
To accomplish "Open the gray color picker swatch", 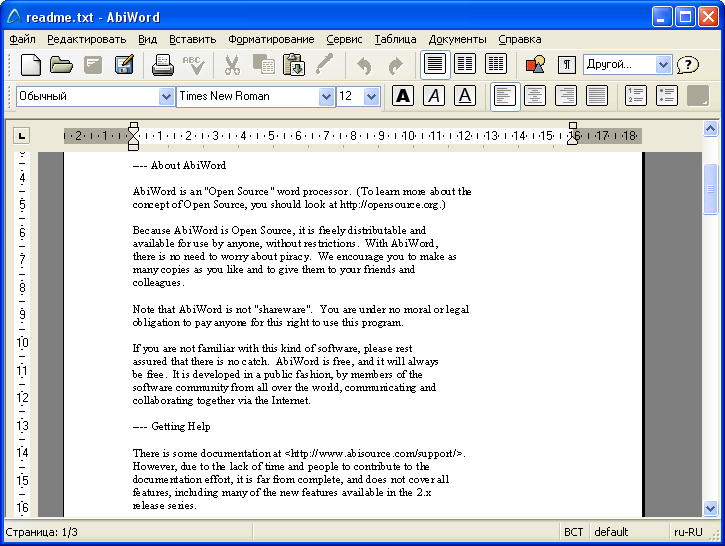I will (698, 96).
